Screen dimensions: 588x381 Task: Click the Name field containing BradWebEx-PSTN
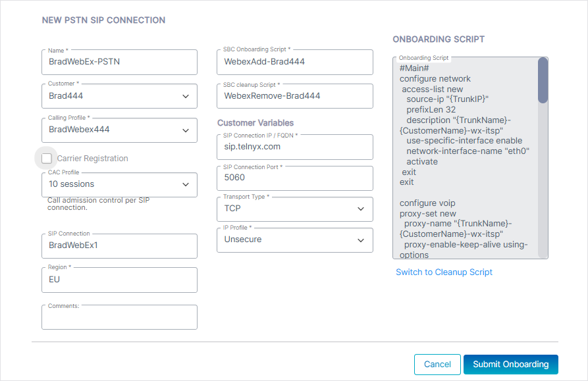[x=119, y=62]
